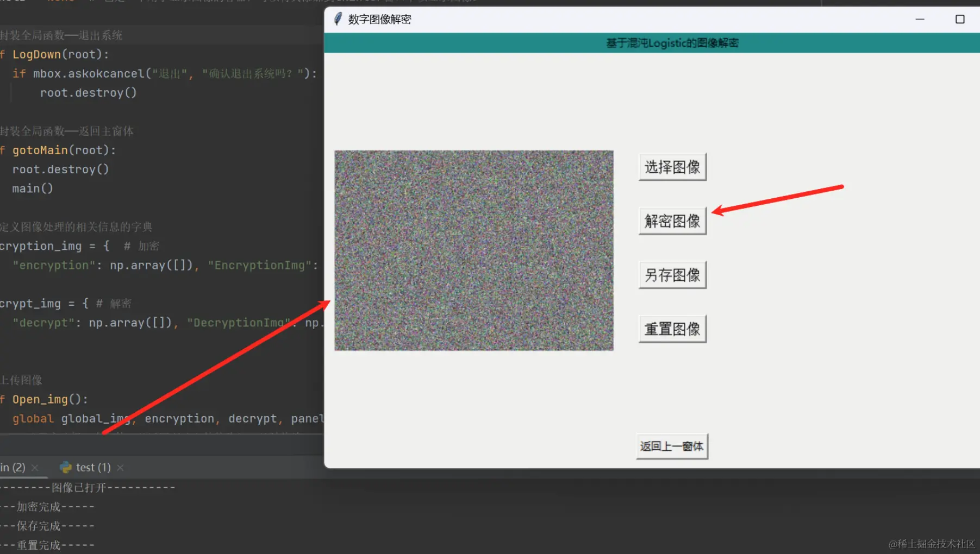Screen dimensions: 980x554
Task: Select the gotoMain function name in code
Action: click(40, 150)
